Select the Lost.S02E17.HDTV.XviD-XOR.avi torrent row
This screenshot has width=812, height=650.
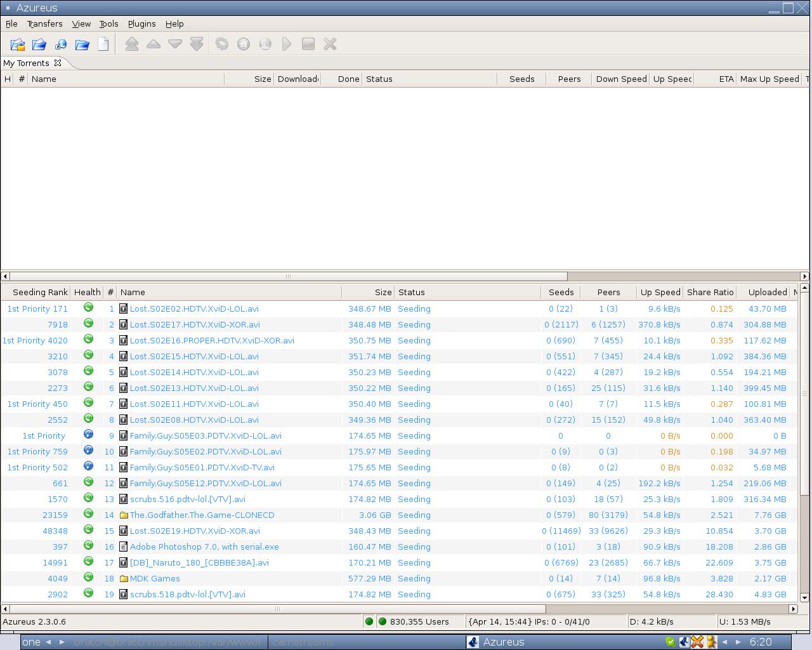click(x=399, y=324)
